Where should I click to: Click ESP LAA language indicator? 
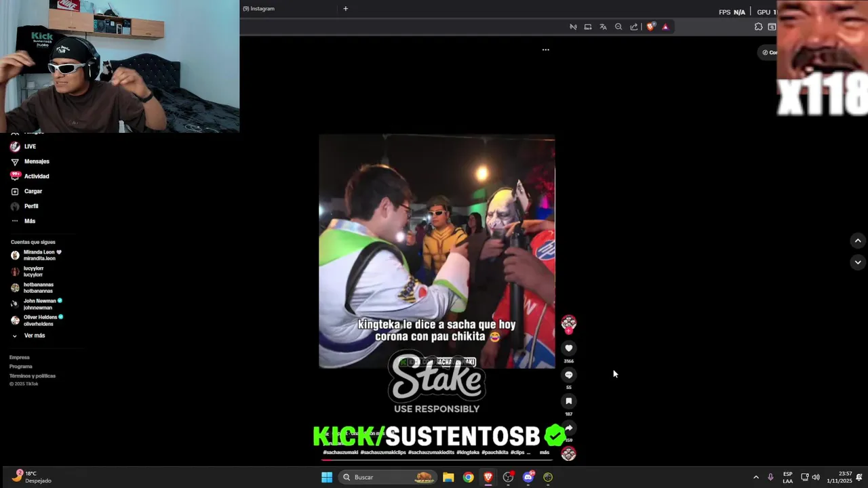point(788,477)
